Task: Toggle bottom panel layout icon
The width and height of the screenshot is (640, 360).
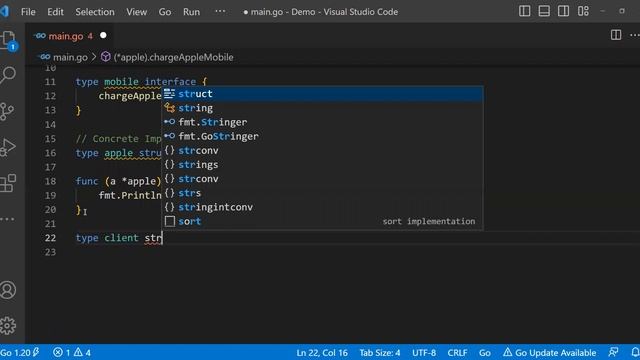Action: [544, 11]
